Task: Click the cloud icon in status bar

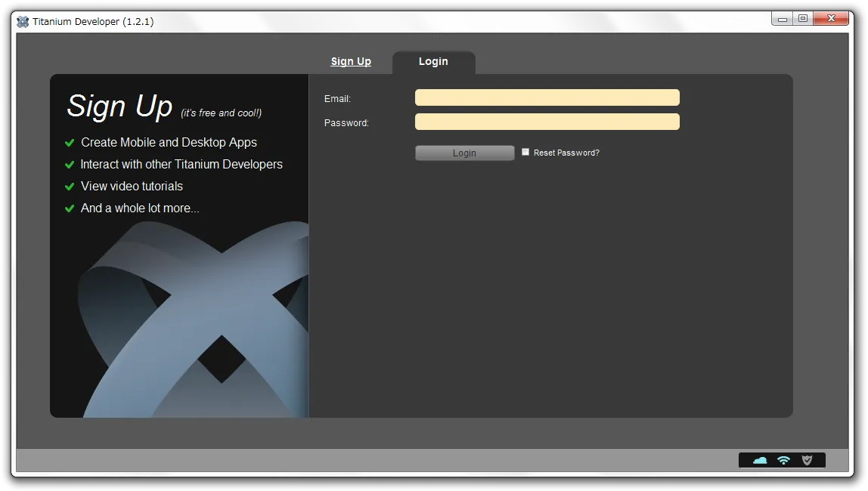Action: [x=760, y=460]
